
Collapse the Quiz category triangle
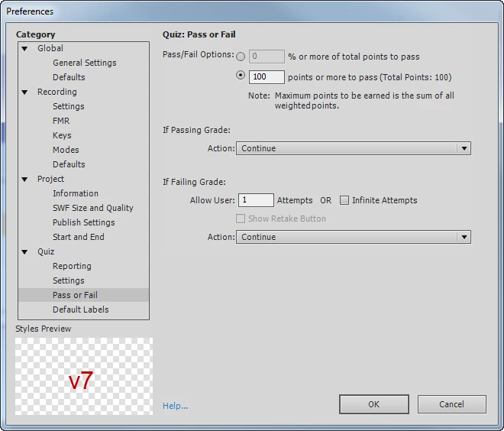24,252
